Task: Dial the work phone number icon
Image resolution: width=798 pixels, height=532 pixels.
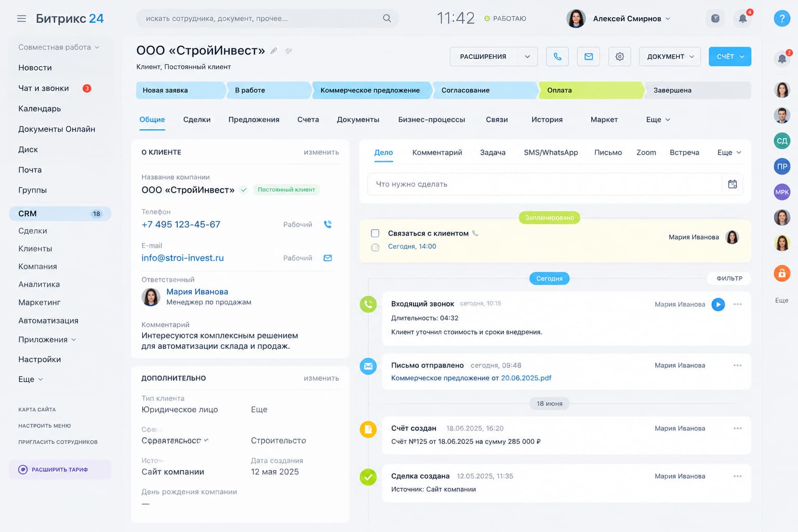Action: tap(328, 224)
